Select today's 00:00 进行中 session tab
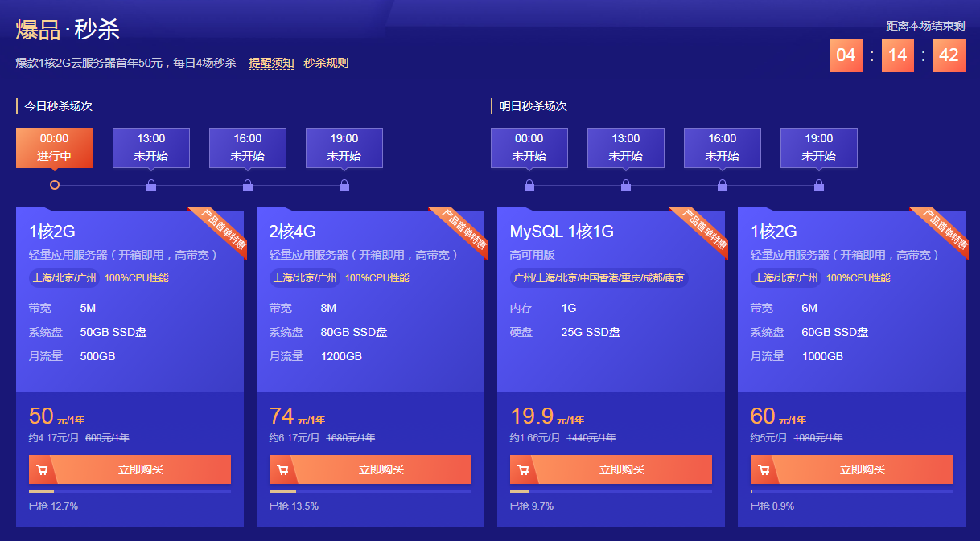The width and height of the screenshot is (980, 541). (x=55, y=148)
